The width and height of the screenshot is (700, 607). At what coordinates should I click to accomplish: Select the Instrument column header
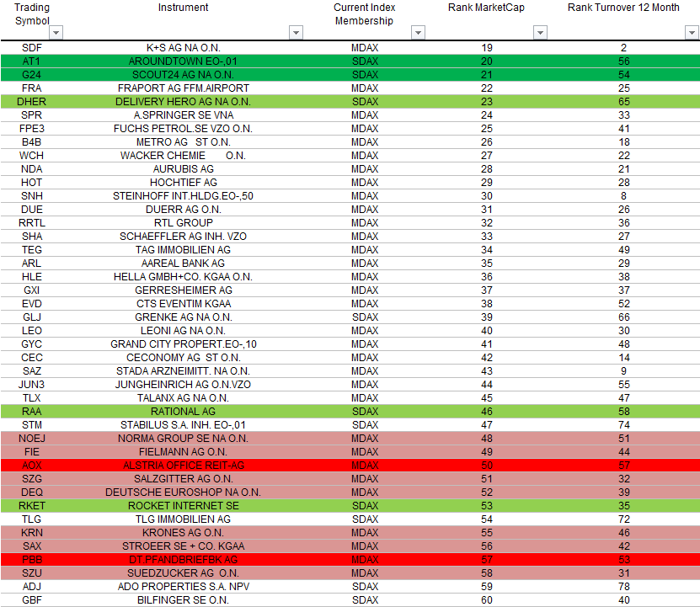tap(183, 7)
